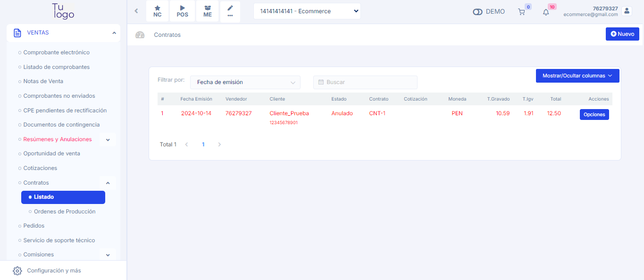Click the user profile avatar icon

[x=627, y=11]
